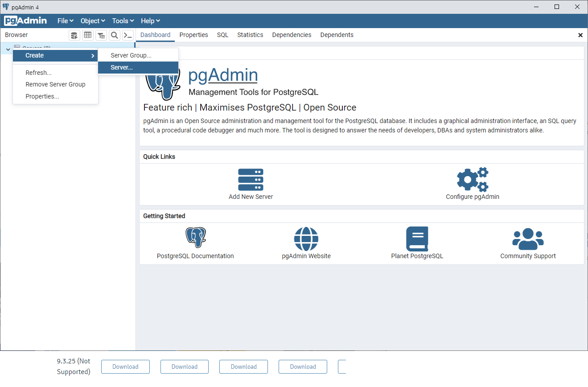Screen dimensions: 588x387
Task: Click the Configure pgAdmin gears icon
Action: [473, 180]
